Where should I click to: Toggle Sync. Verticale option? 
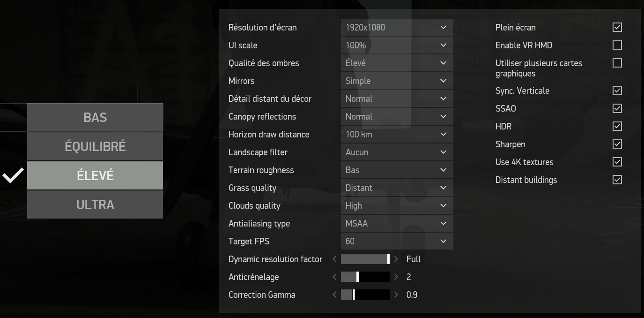[617, 91]
